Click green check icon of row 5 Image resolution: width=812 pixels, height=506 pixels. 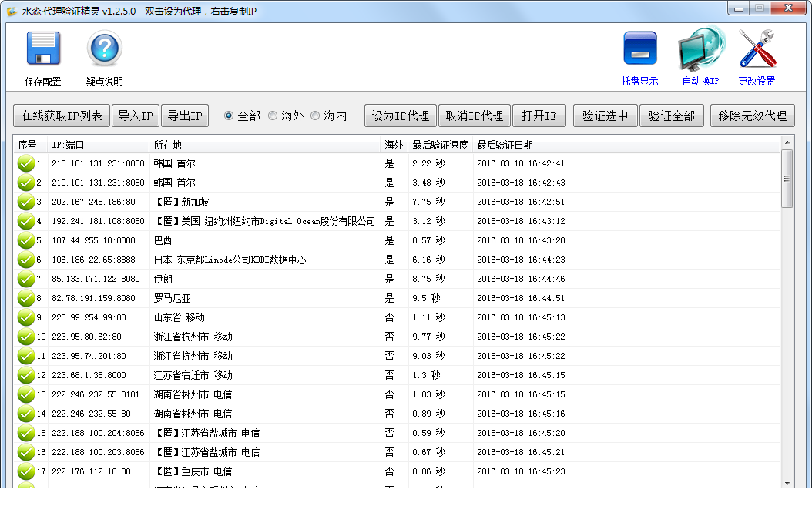26,240
